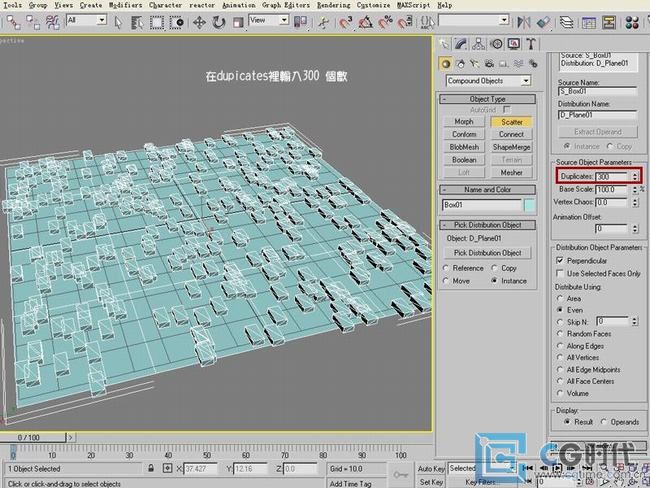Click the Align tool icon
Image resolution: width=650 pixels, height=488 pixels.
543,22
